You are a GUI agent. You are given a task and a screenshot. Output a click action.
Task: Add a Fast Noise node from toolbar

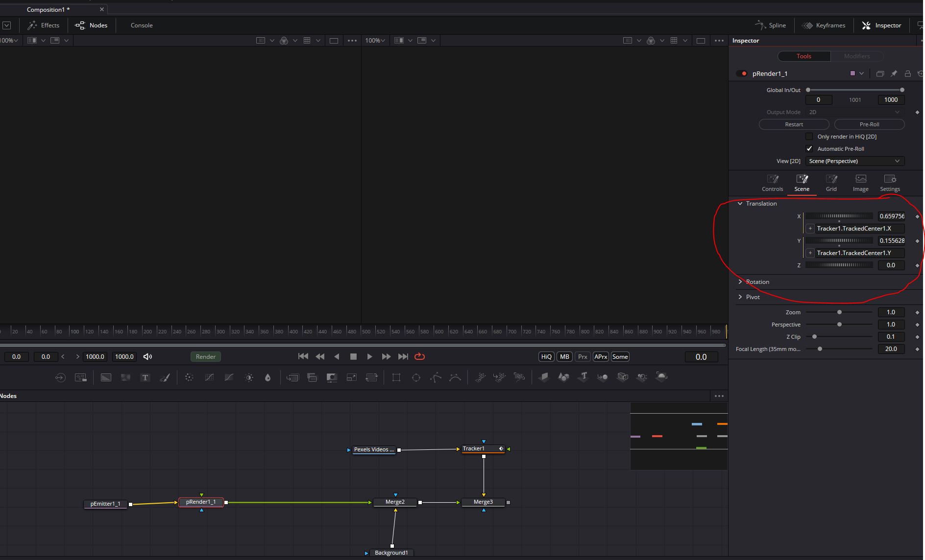point(125,377)
